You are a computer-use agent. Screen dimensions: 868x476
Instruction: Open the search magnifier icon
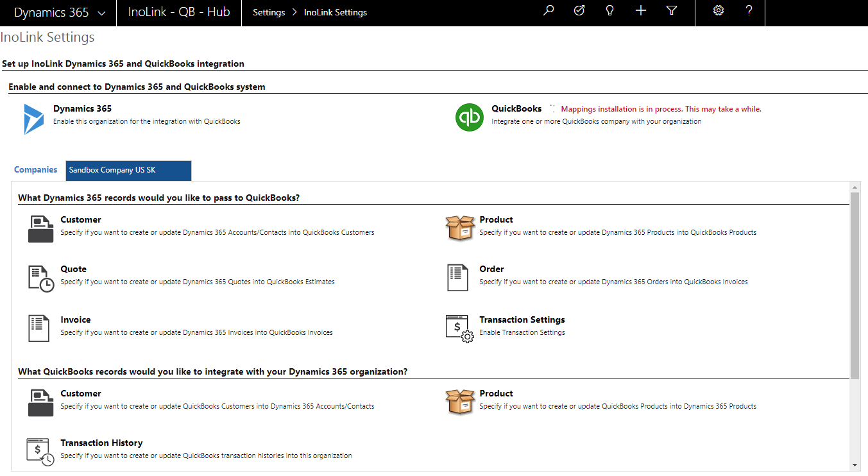548,11
